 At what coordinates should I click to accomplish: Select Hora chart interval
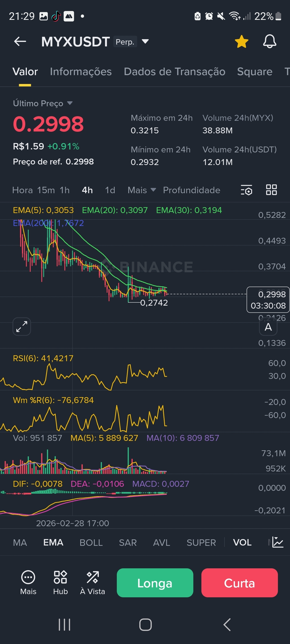pos(23,190)
